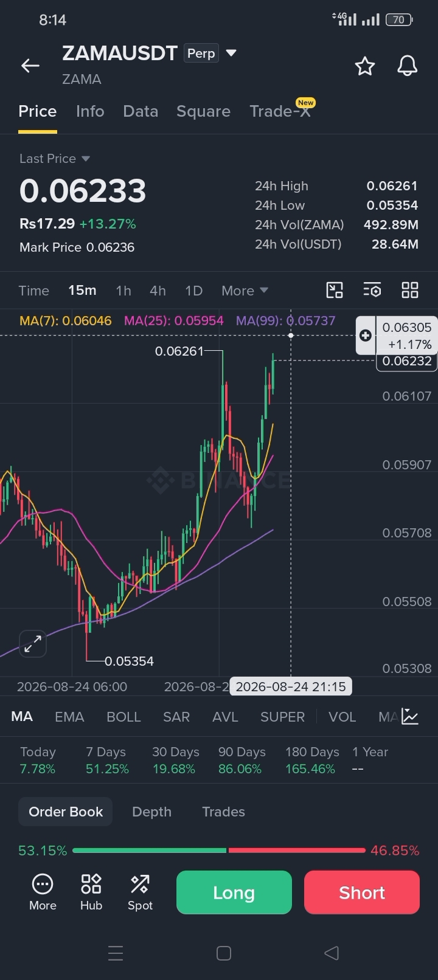Image resolution: width=438 pixels, height=980 pixels.
Task: Tap the Mark Price 0.06236 text
Action: (77, 247)
